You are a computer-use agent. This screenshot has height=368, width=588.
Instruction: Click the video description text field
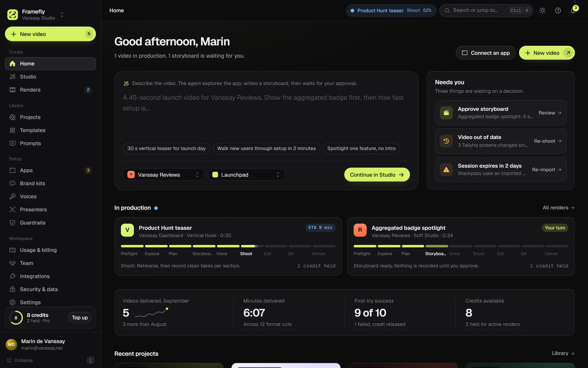[x=266, y=115]
